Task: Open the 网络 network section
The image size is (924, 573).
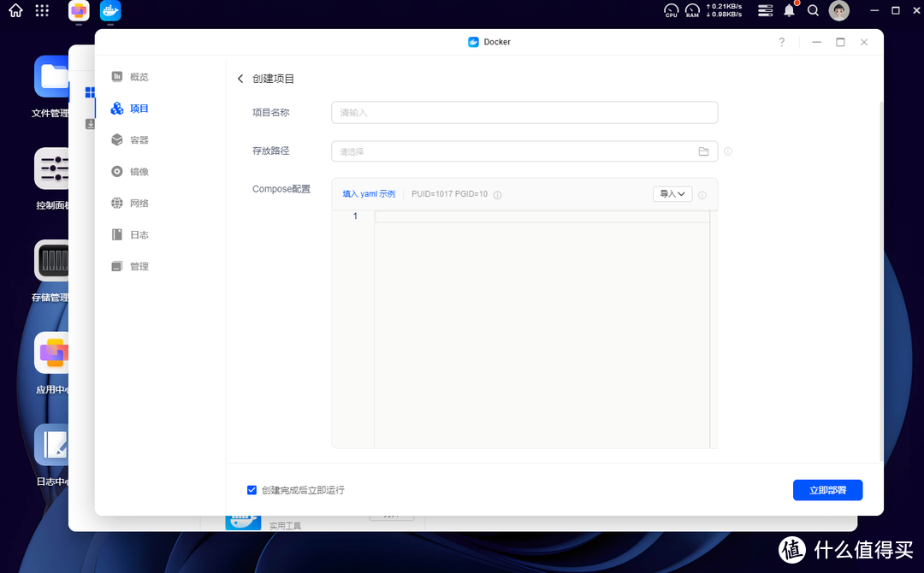Action: (136, 203)
